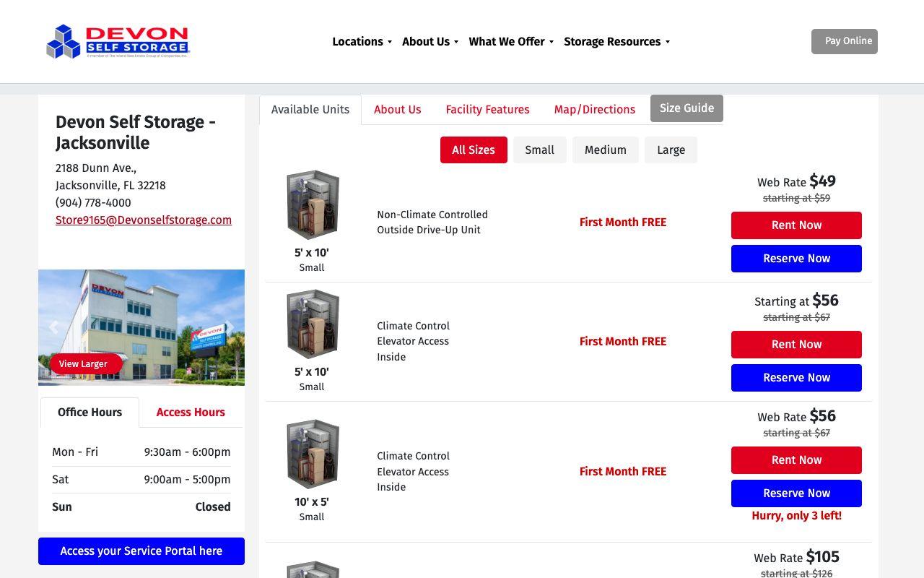Show previous facility photo with left arrow
Viewport: 924px width, 578px height.
coord(53,327)
